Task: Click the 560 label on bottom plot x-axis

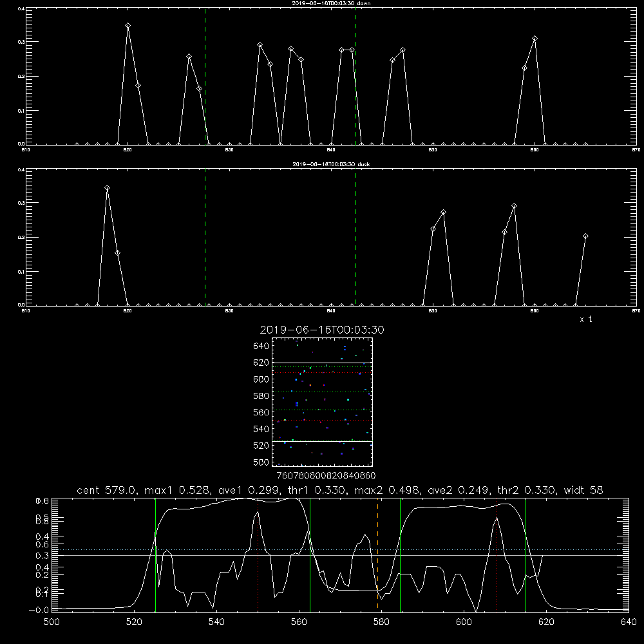Action: tap(299, 622)
